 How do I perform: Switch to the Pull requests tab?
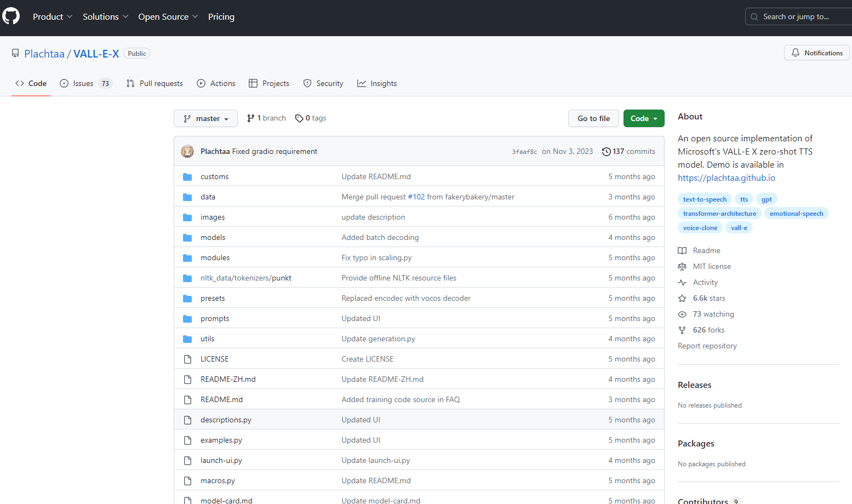pos(155,83)
